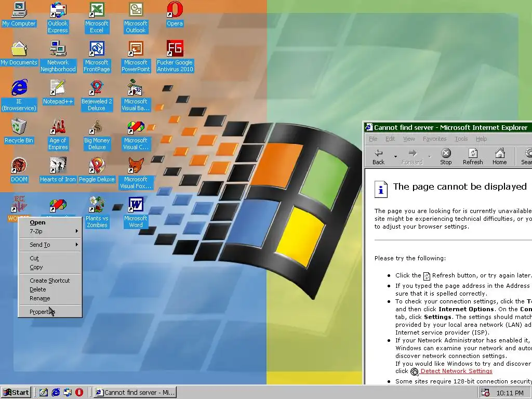Select the Age of Empires shortcut
532x399 pixels.
click(x=58, y=135)
